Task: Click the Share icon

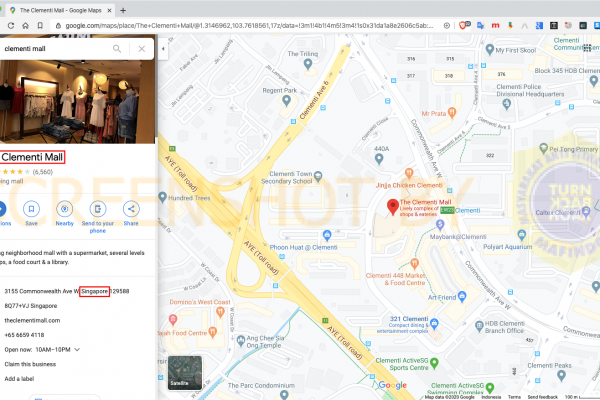Action: pos(131,209)
